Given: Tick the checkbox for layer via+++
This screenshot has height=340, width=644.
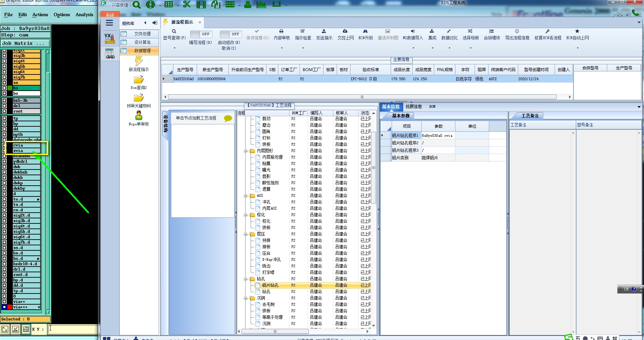Looking at the screenshot, I should 4,307.
